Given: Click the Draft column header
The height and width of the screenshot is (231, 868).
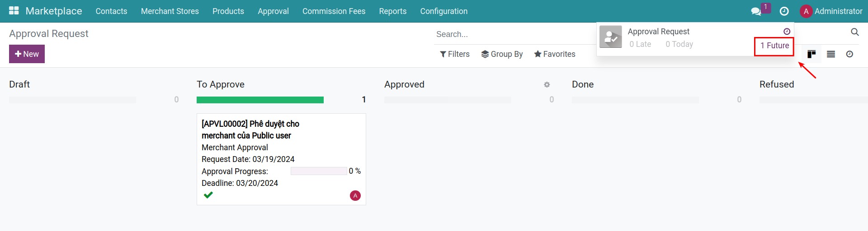Looking at the screenshot, I should coord(19,84).
